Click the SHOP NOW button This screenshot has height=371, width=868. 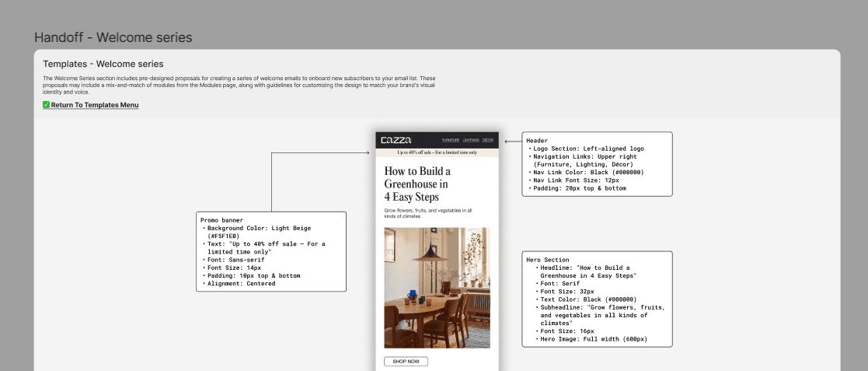[x=406, y=362]
